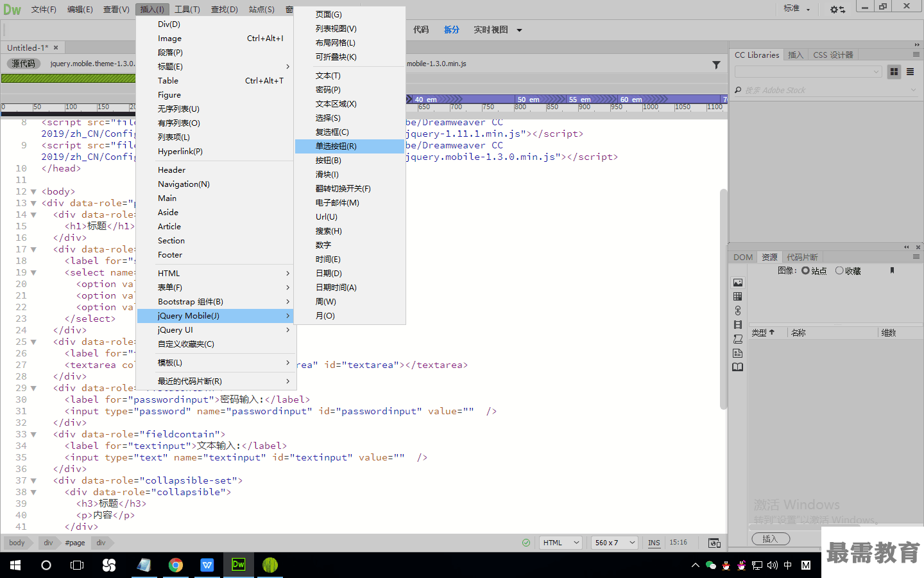The width and height of the screenshot is (924, 578).
Task: Open CC Libraries panel options menu
Action: tap(916, 55)
